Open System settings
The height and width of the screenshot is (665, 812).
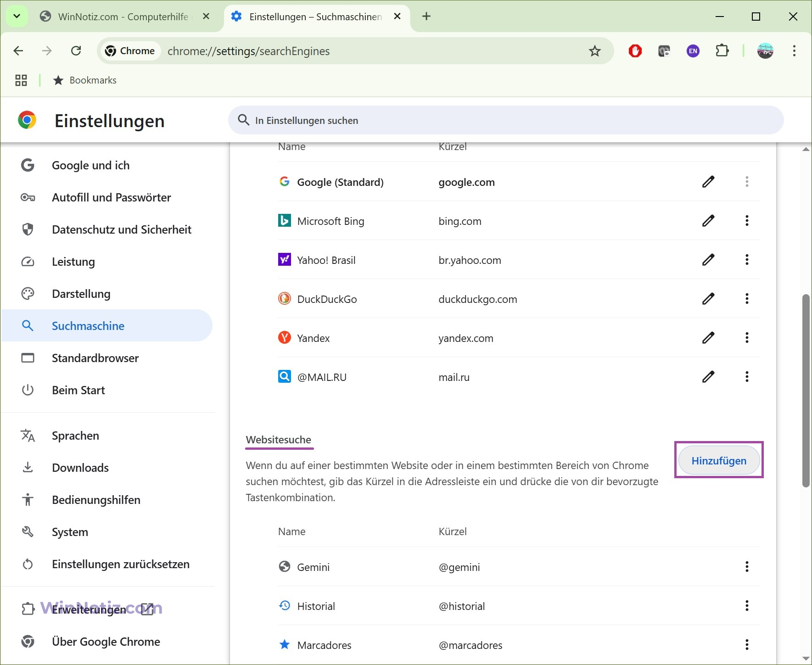107,532
